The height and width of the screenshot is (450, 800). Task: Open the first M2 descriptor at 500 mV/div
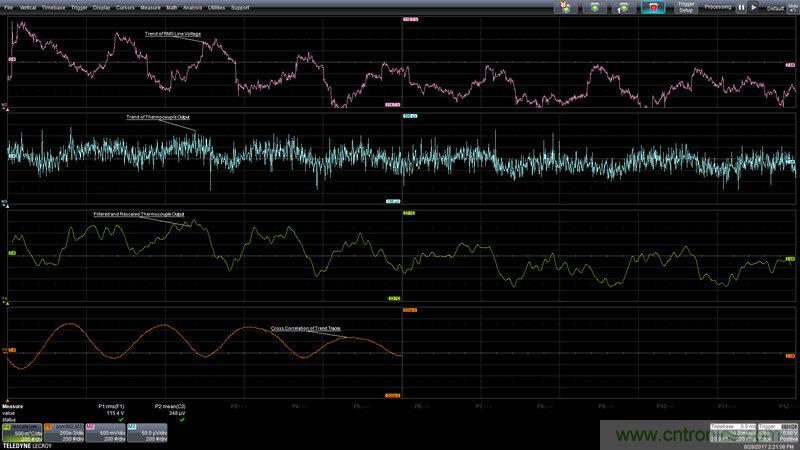pos(103,432)
